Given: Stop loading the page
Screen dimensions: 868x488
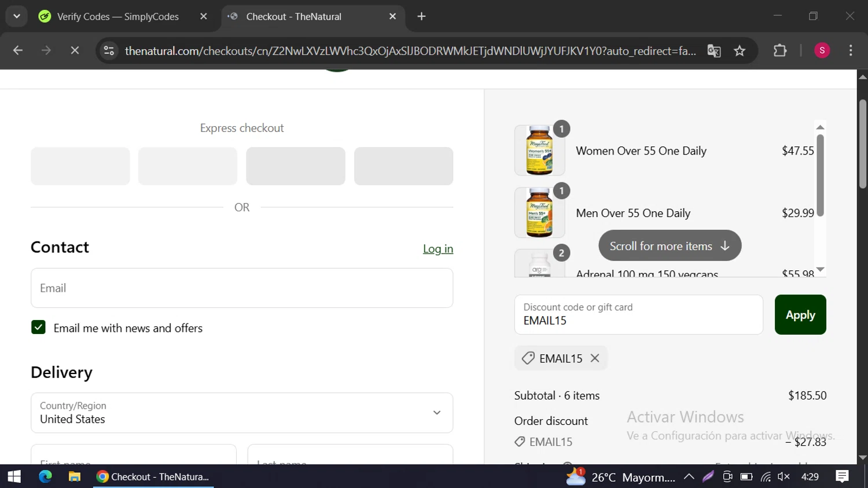Looking at the screenshot, I should point(75,51).
